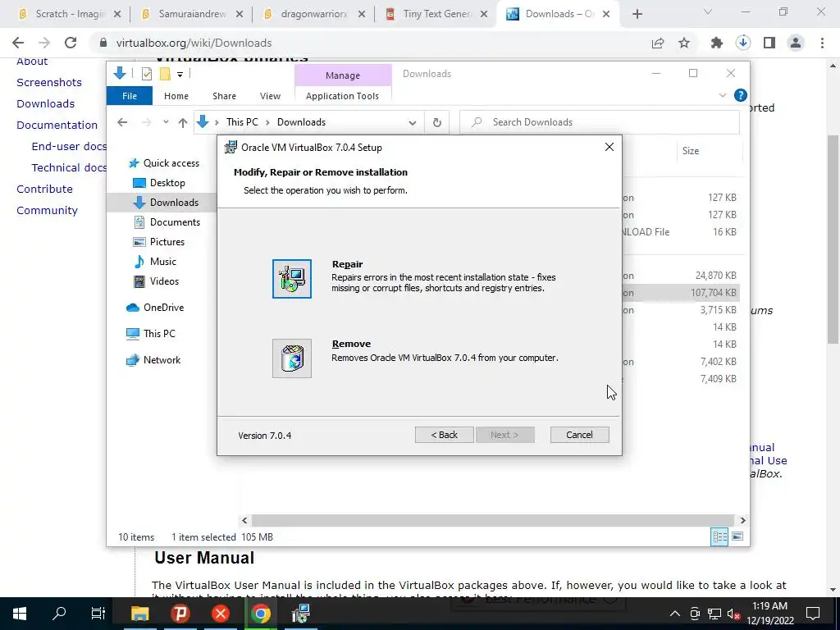Viewport: 840px width, 630px height.
Task: Click the 24,870 KB file row
Action: (680, 276)
